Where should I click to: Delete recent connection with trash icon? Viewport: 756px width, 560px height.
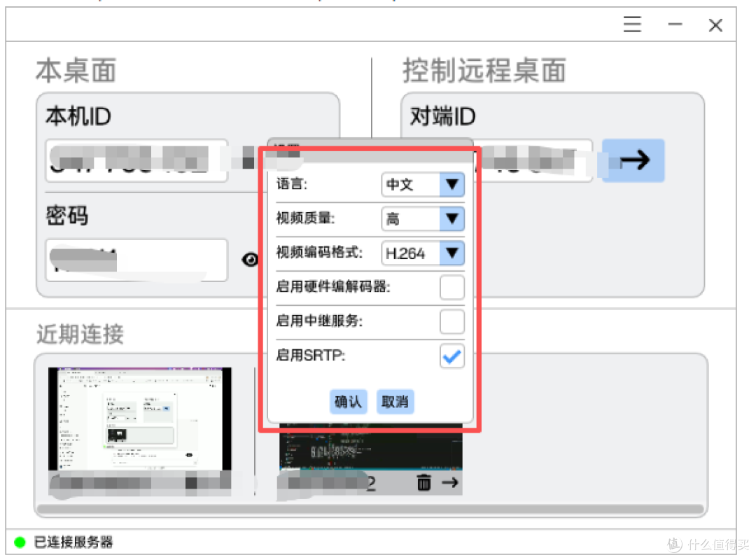[x=423, y=482]
